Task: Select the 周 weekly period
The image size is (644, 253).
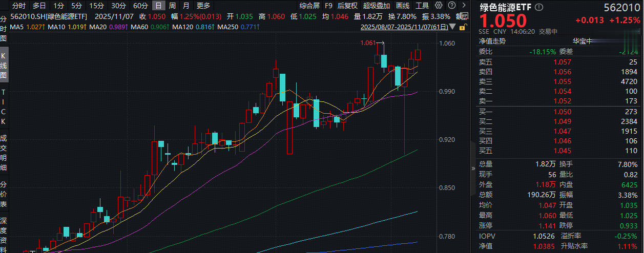Action: tap(172, 6)
